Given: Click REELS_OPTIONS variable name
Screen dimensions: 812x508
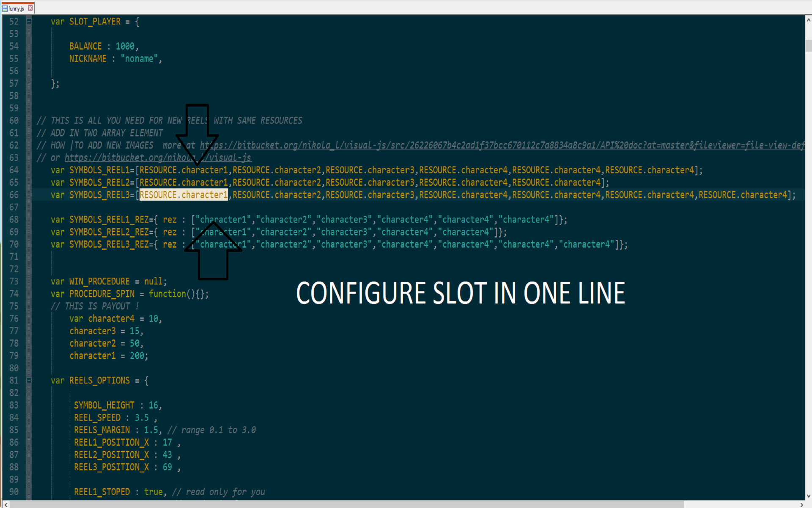Looking at the screenshot, I should coord(99,381).
